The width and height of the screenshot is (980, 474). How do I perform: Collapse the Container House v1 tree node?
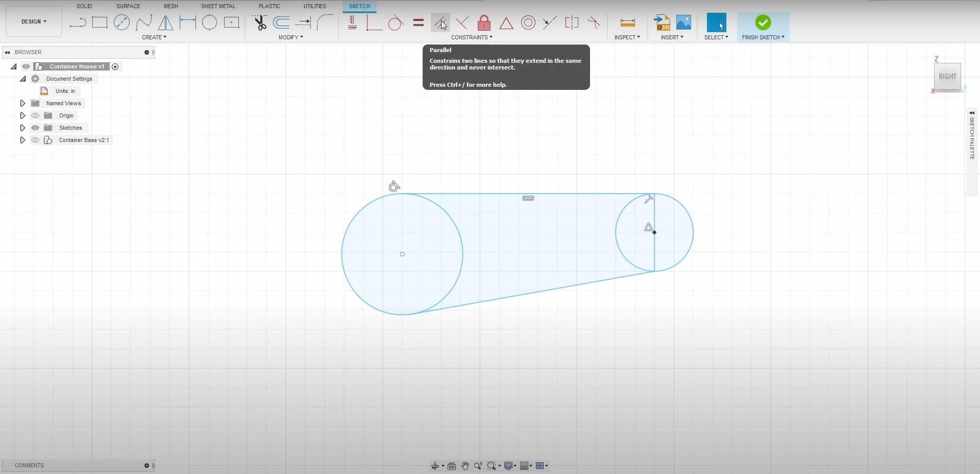14,66
